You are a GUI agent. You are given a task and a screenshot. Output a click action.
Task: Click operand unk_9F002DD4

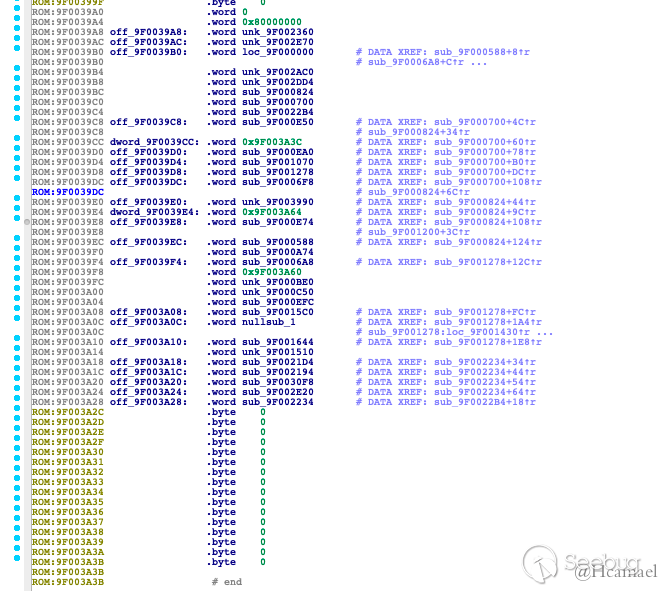278,82
